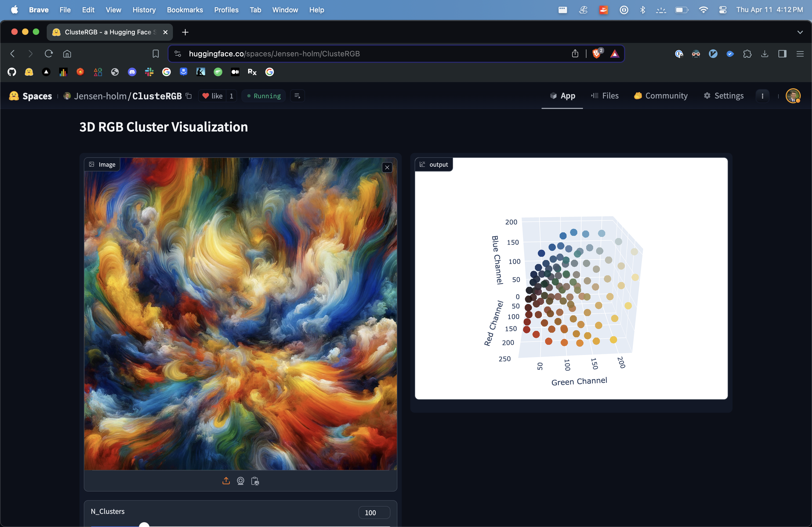The image size is (812, 527).
Task: Click the page bookmark icon in the toolbar
Action: 155,53
